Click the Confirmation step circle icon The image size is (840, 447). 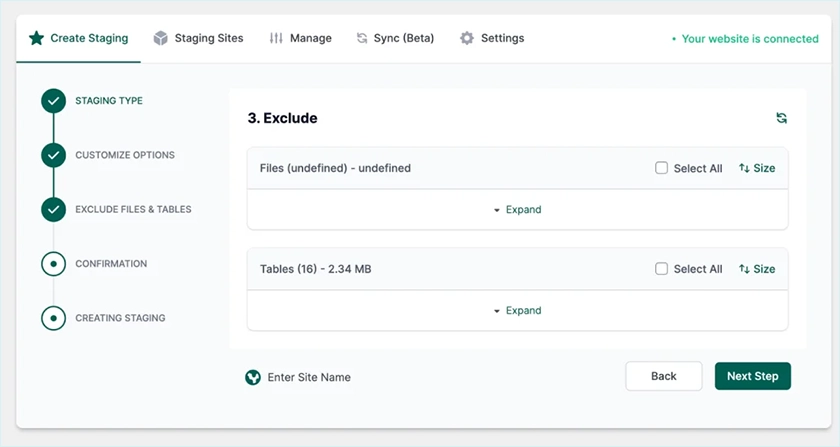click(x=53, y=264)
